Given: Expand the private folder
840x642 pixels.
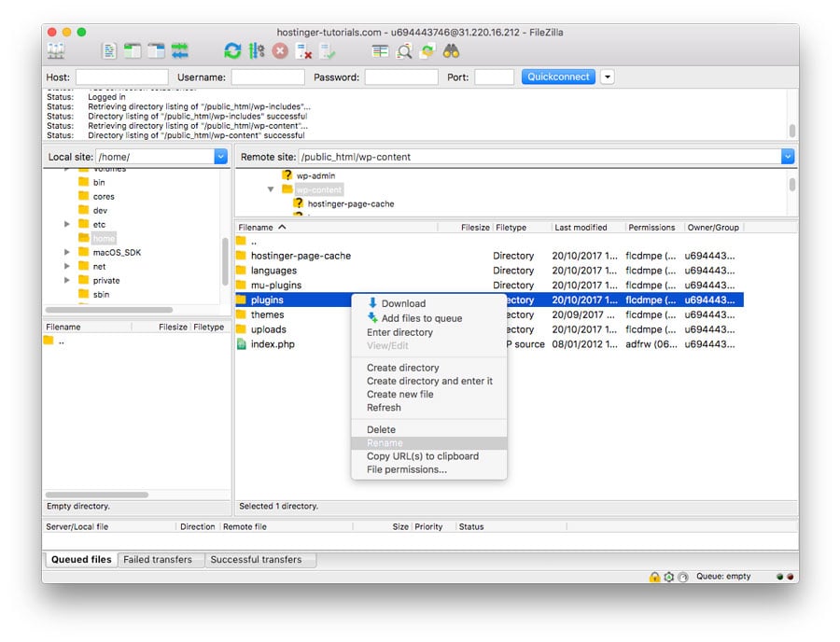Looking at the screenshot, I should coord(67,280).
